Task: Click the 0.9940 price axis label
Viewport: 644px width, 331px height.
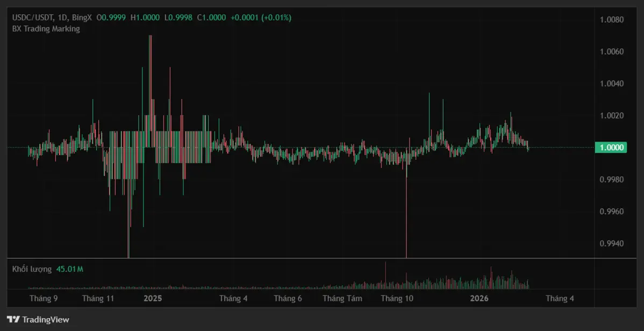Action: tap(611, 243)
